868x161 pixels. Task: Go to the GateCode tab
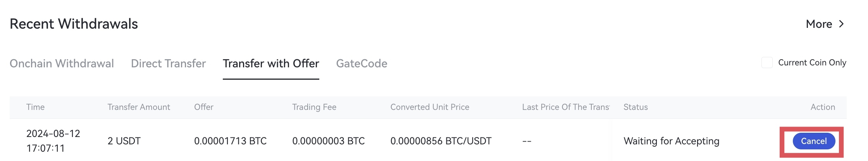point(362,63)
